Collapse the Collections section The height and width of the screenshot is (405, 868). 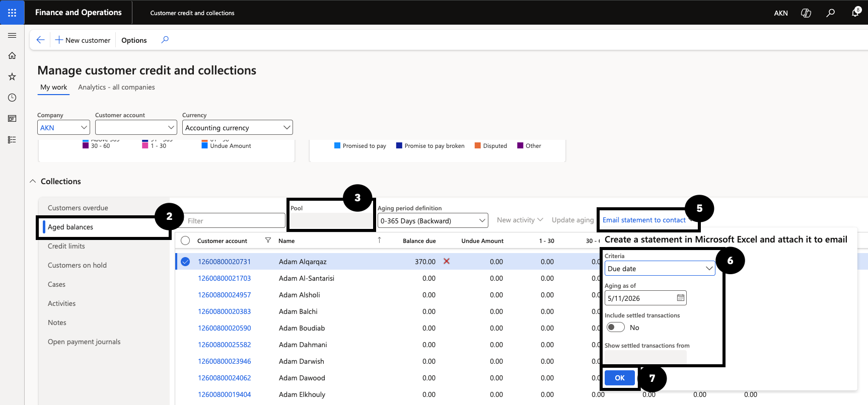(x=33, y=181)
